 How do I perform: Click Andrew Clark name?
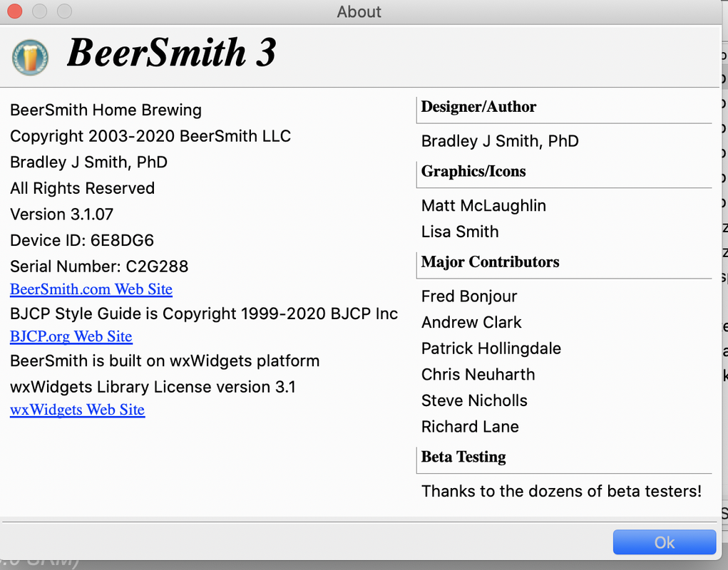[471, 322]
